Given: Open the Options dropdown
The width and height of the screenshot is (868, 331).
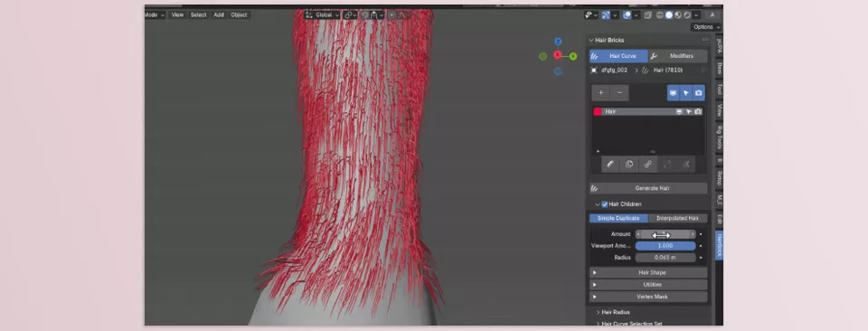Looking at the screenshot, I should point(706,26).
